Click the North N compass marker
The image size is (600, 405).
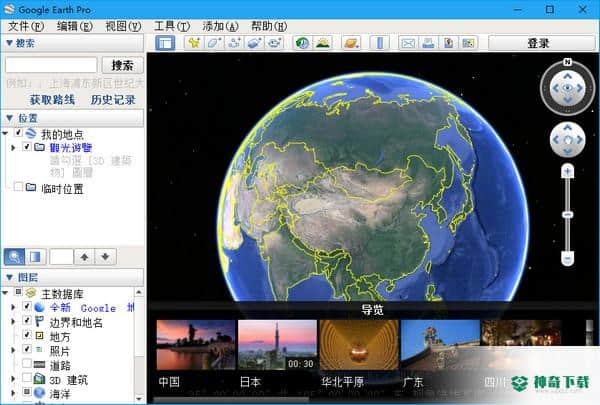click(x=567, y=62)
